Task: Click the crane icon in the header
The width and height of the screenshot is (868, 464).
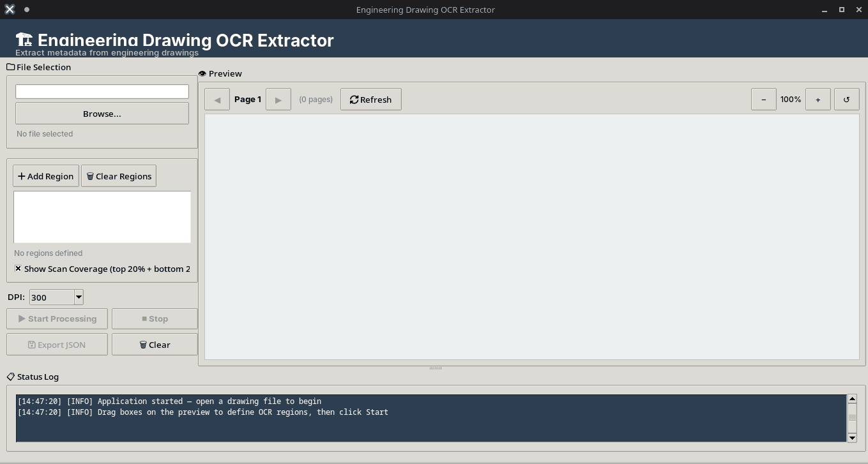Action: 24,40
